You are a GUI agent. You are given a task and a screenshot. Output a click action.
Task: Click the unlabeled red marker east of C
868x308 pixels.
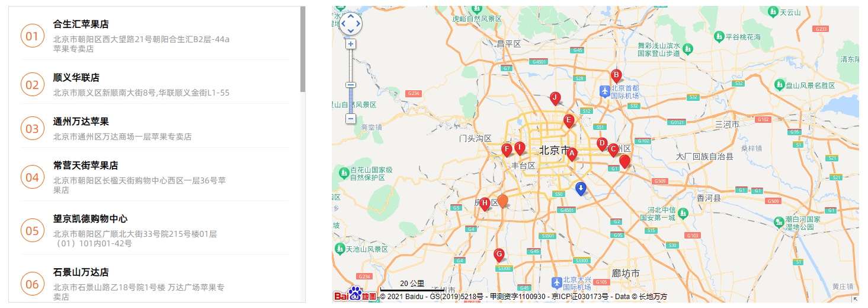(x=624, y=161)
